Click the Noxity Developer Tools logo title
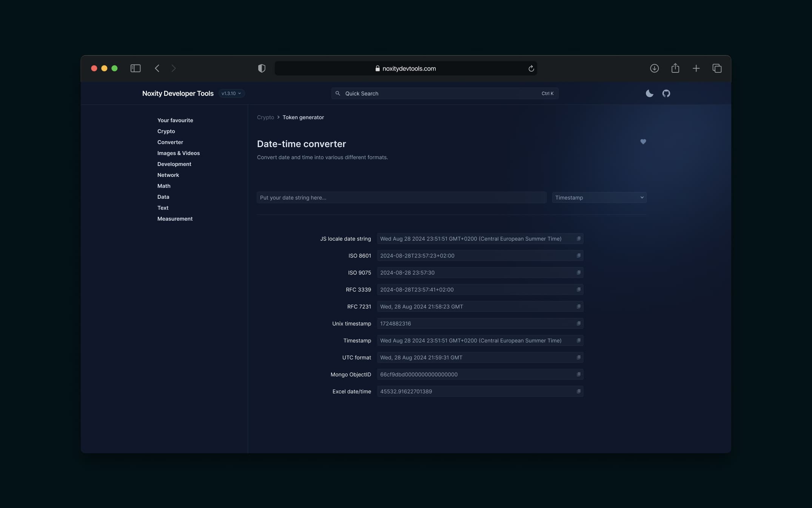The width and height of the screenshot is (812, 508). click(x=178, y=94)
